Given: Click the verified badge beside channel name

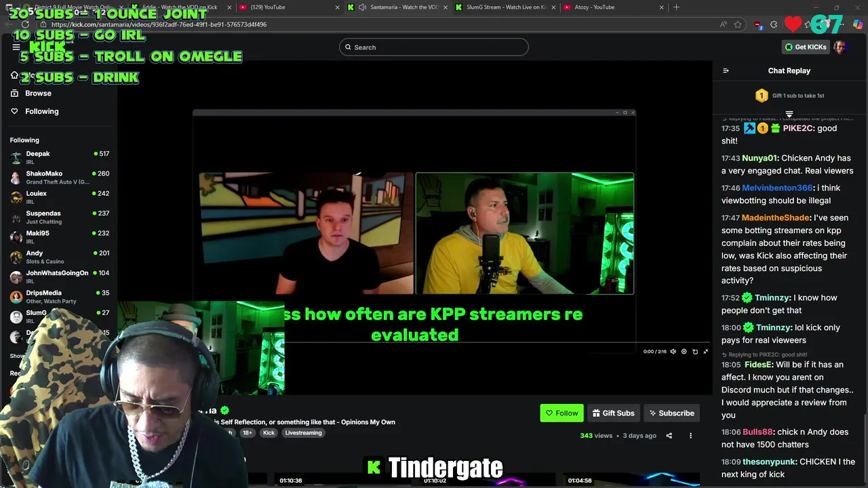Looking at the screenshot, I should (224, 410).
